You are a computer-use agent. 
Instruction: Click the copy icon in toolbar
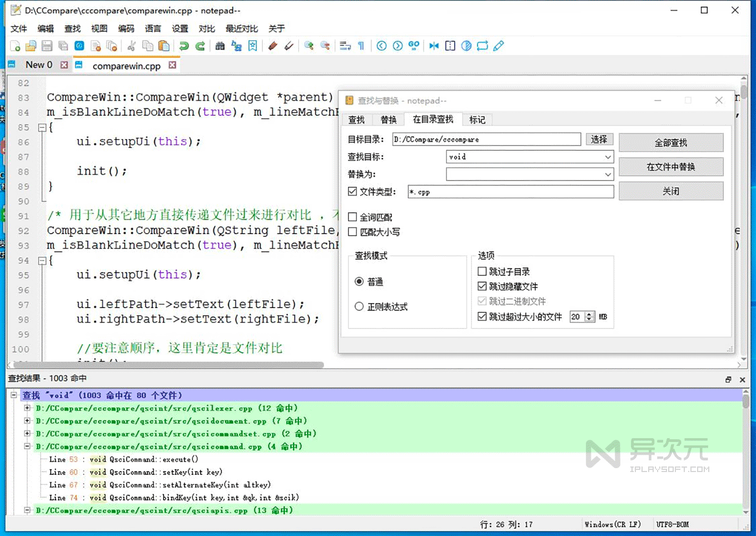pyautogui.click(x=148, y=46)
